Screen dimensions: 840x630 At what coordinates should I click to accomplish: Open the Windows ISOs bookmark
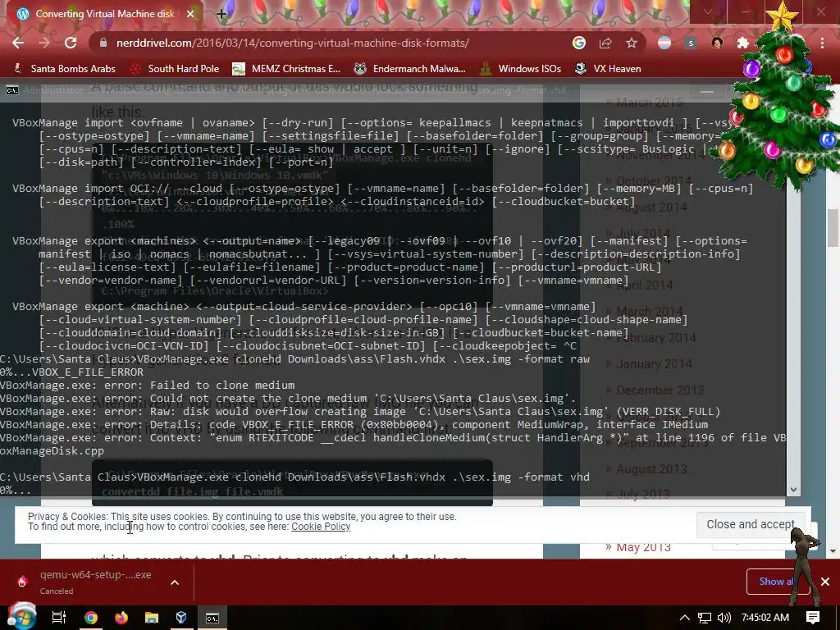tap(520, 69)
